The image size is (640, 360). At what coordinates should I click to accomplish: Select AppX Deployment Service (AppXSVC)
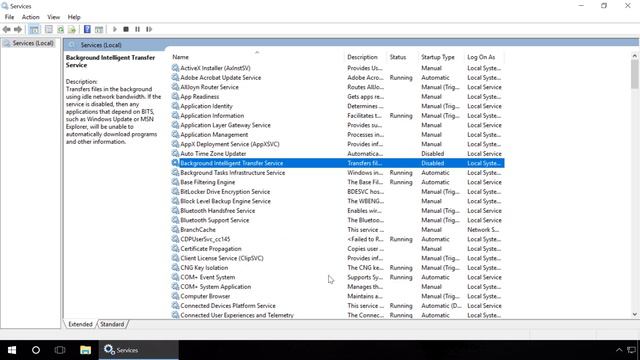230,144
